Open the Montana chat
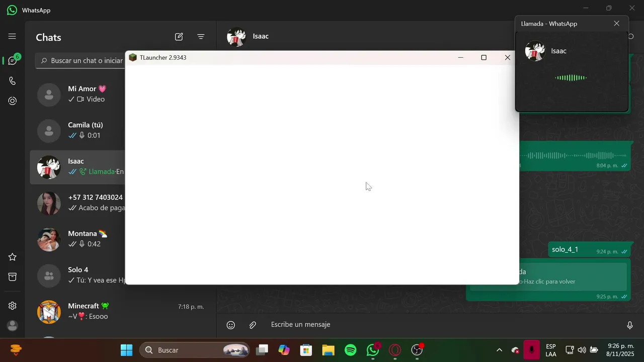Screen dimensions: 644x362 pos(77,239)
